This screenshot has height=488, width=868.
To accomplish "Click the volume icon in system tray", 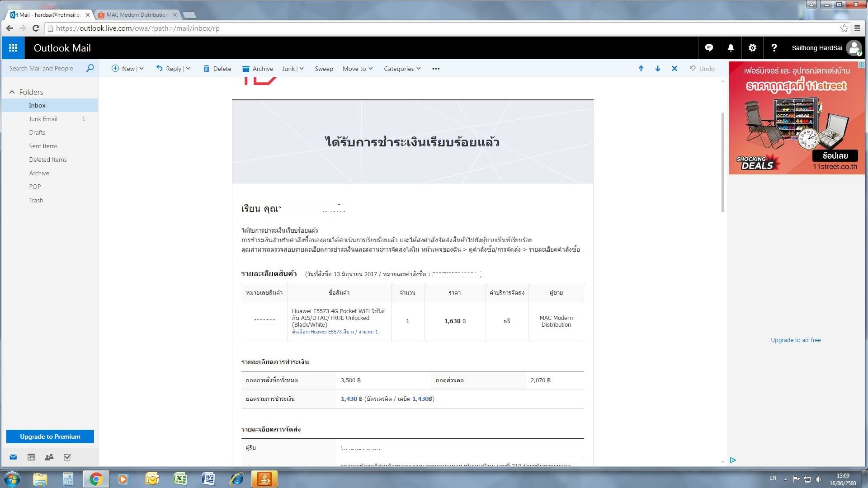I will click(x=819, y=479).
